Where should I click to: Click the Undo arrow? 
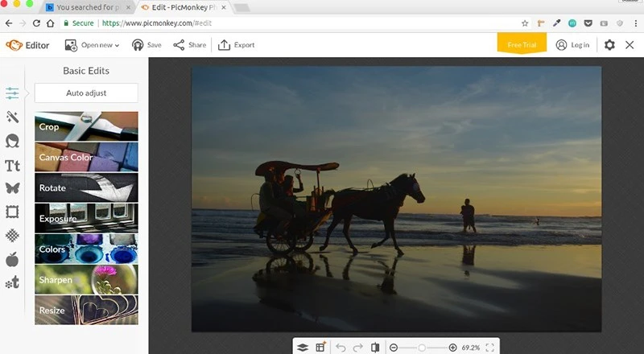point(341,347)
